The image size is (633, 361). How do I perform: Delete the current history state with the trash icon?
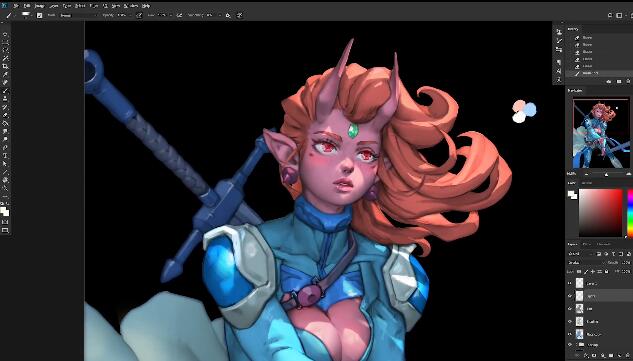point(628,82)
